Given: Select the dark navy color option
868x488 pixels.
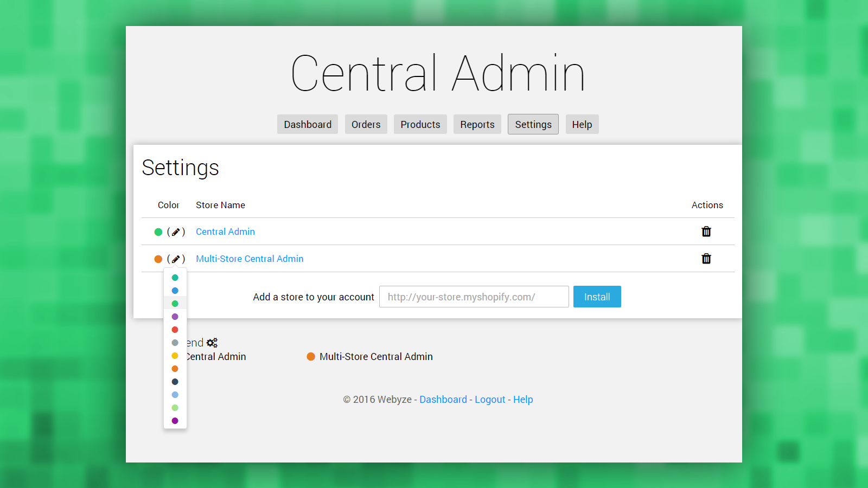Looking at the screenshot, I should tap(175, 382).
